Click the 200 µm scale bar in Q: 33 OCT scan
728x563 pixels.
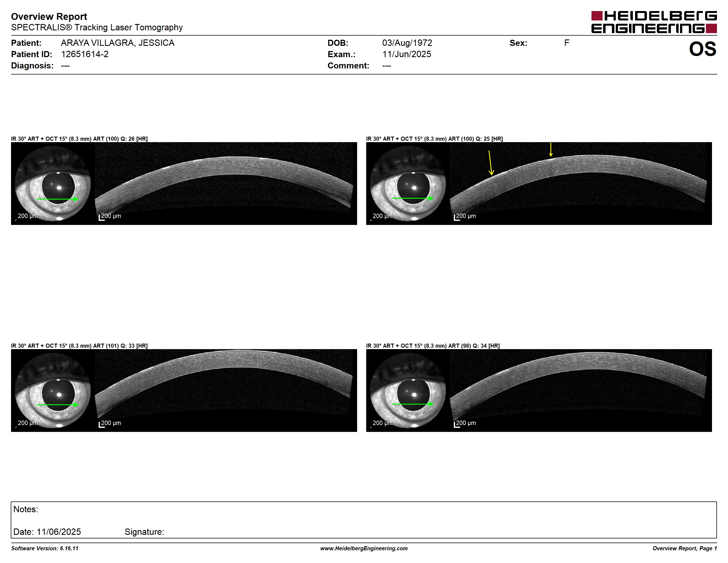point(110,424)
